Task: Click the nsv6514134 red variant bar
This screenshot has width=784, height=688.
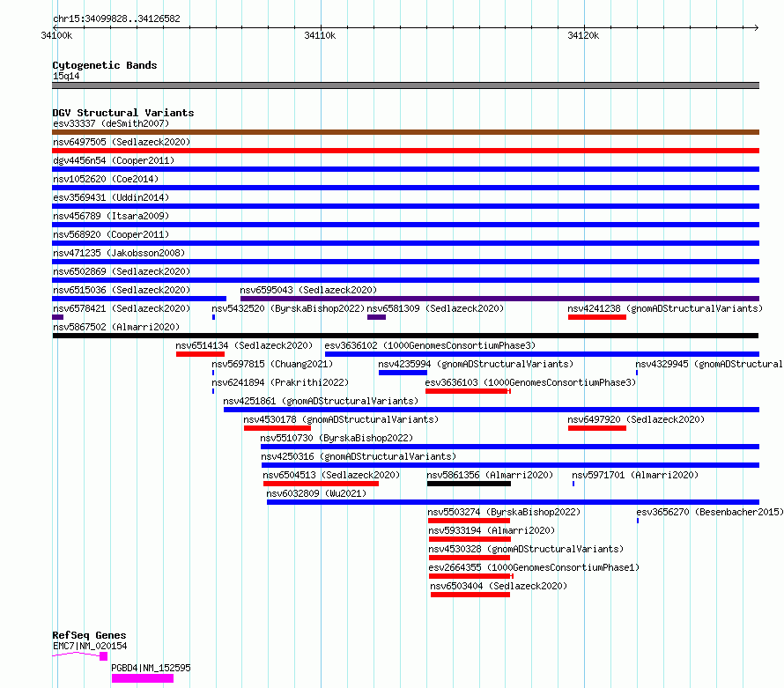Action: pyautogui.click(x=200, y=354)
